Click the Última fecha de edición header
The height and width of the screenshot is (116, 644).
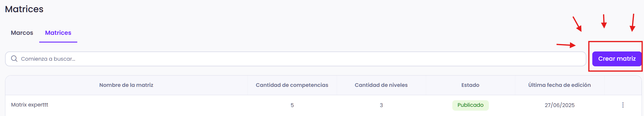tap(559, 85)
